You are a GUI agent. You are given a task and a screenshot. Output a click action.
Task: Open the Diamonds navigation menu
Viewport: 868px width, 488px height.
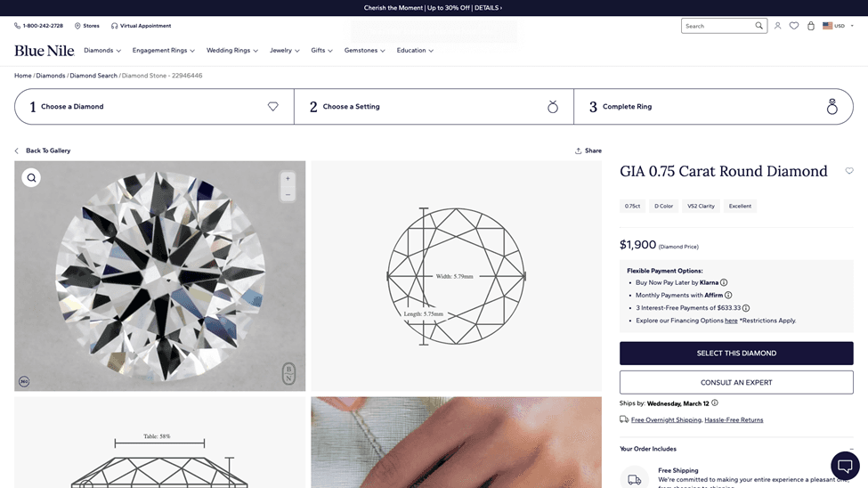[102, 51]
